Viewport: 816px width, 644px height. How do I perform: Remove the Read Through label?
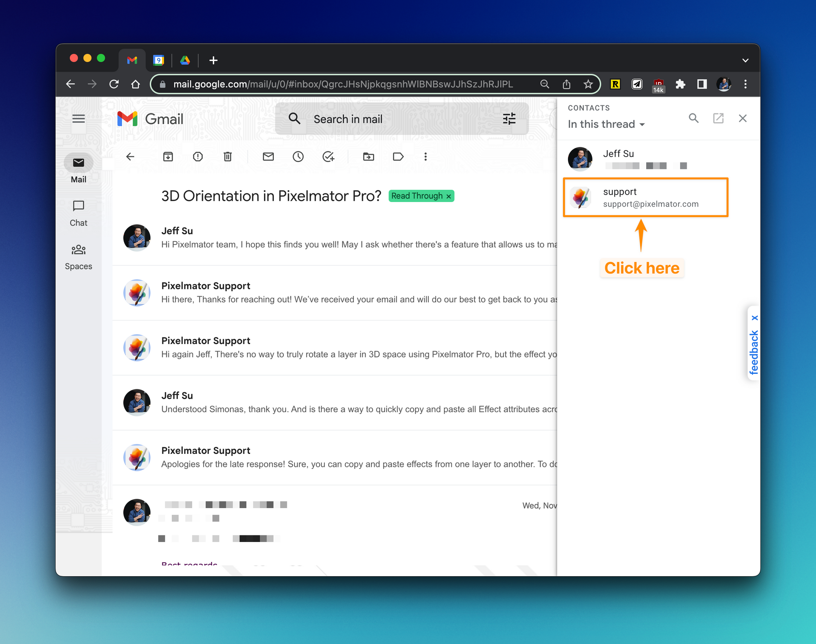[448, 196]
